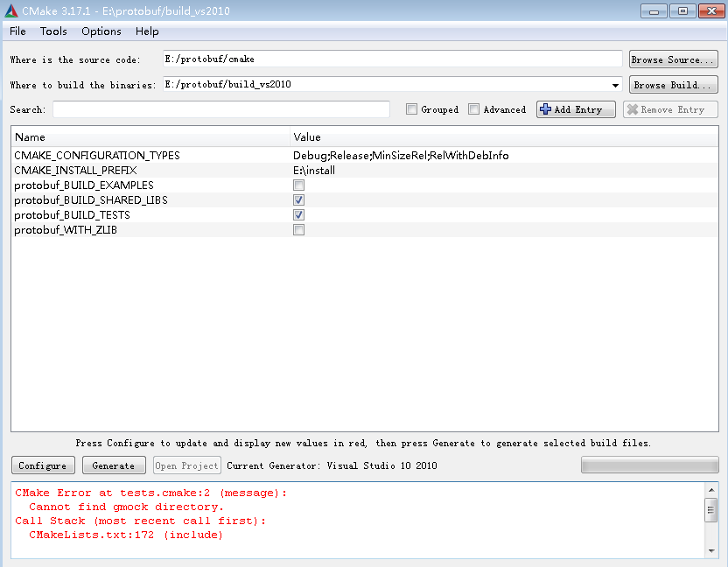This screenshot has width=728, height=567.
Task: Enable the Grouped checkbox
Action: tap(411, 109)
